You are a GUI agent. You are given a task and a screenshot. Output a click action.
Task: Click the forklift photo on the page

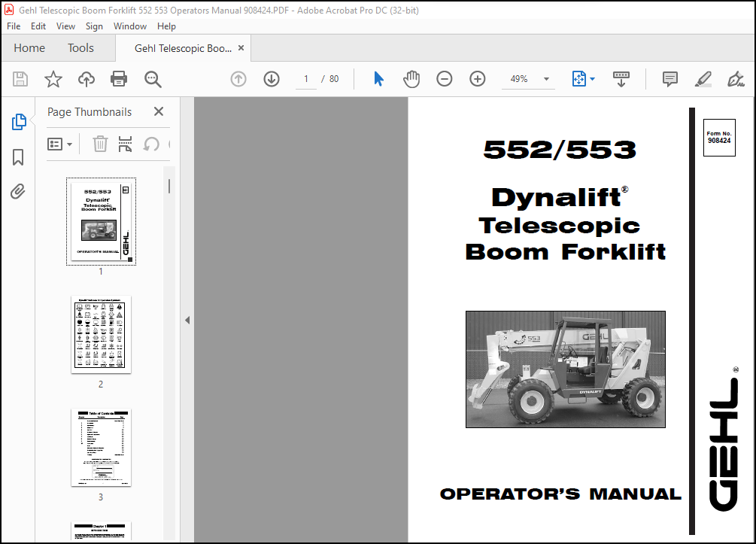click(566, 369)
